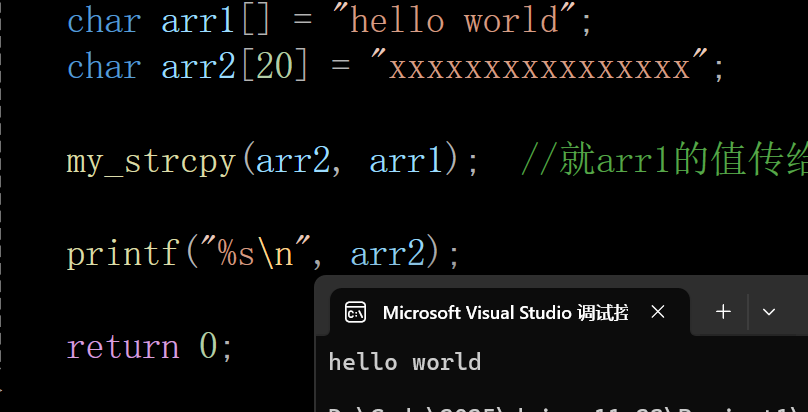Click the my_strcpy function call
Screen dimensions: 808x412
coord(273,162)
